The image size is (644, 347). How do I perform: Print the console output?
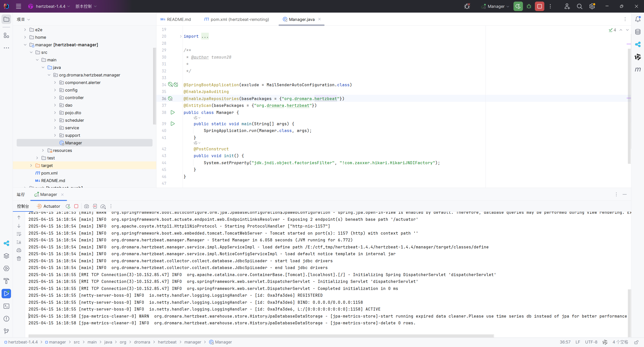19,250
